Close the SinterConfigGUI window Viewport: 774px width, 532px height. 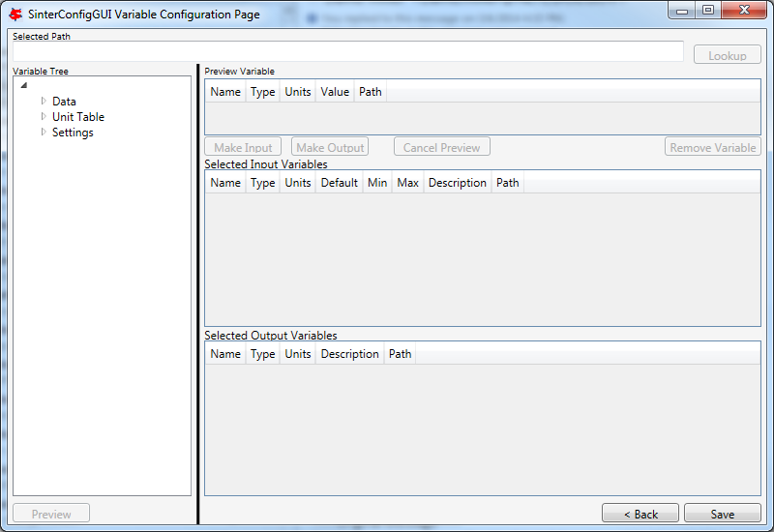coord(744,10)
